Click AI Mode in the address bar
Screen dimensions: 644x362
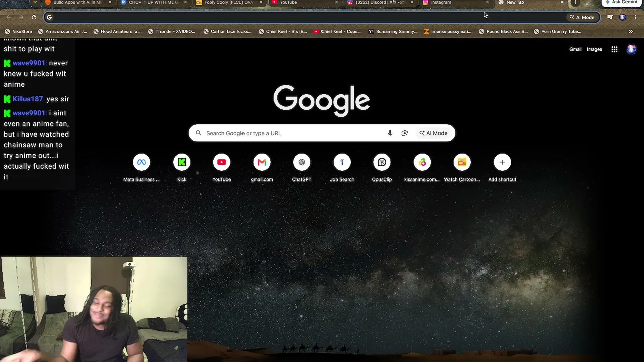(582, 17)
